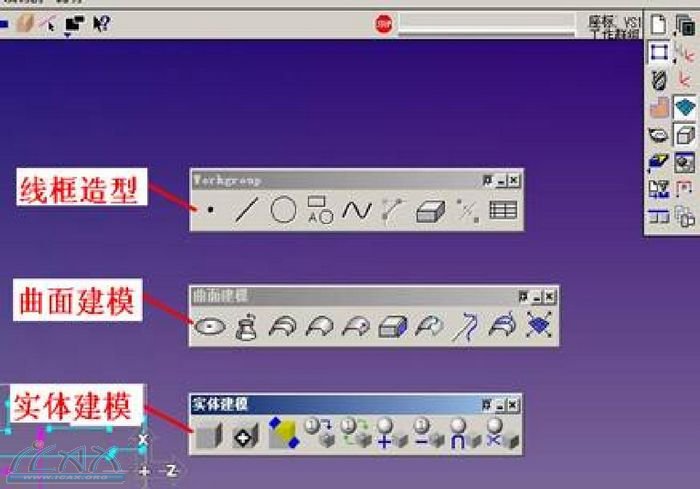Click the blue surface patch icon on right toolbar
The image size is (700, 489).
(685, 107)
